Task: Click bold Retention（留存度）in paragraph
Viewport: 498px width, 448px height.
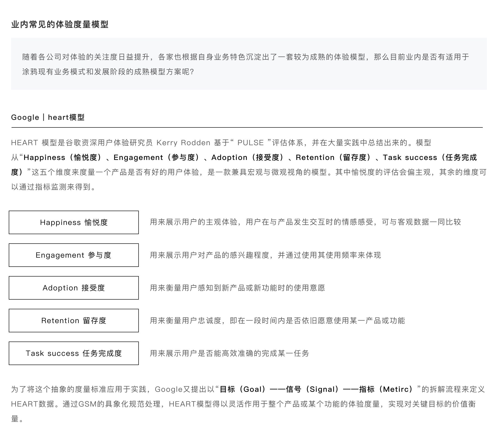Action: click(x=333, y=158)
